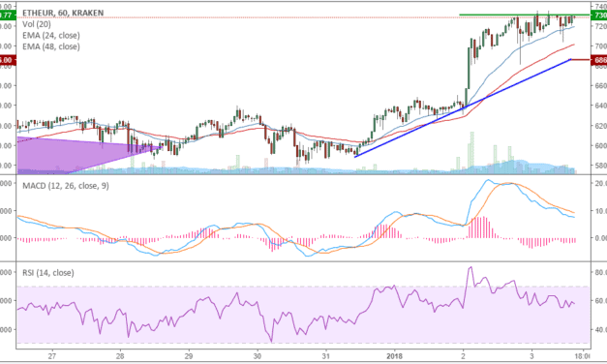Screen dimensions: 607x364
Task: Select the EMA (48, close) indicator label
Action: tap(51, 46)
